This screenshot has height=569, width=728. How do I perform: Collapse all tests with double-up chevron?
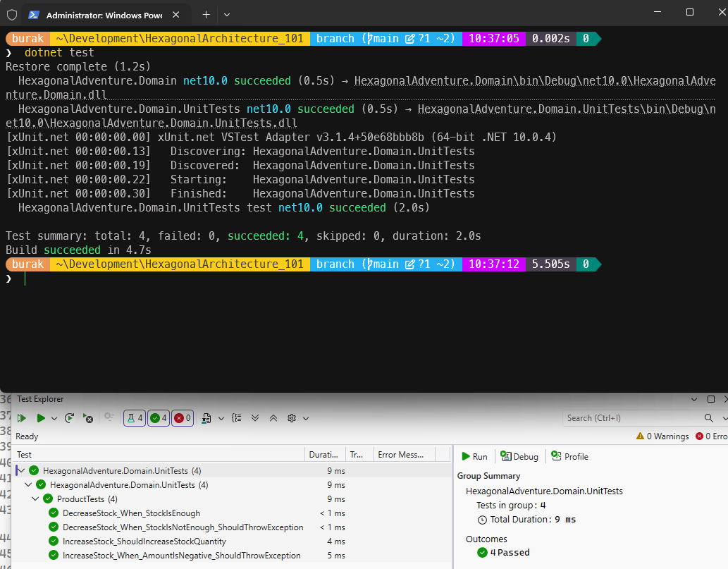tap(273, 418)
